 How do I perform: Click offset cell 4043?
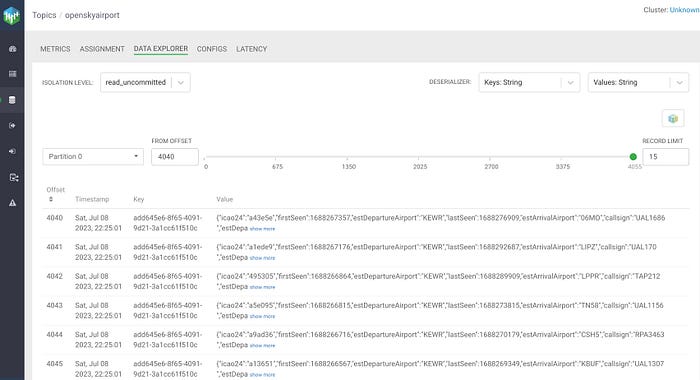(x=54, y=305)
